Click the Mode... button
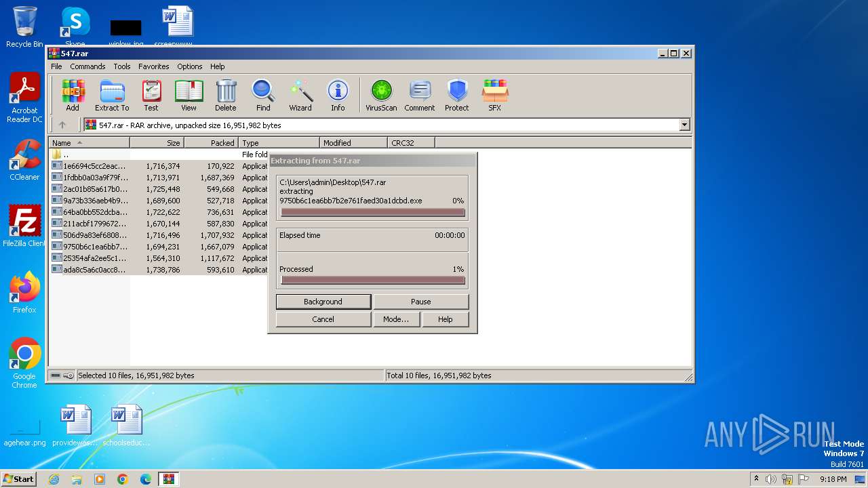Image resolution: width=868 pixels, height=488 pixels. [x=396, y=319]
